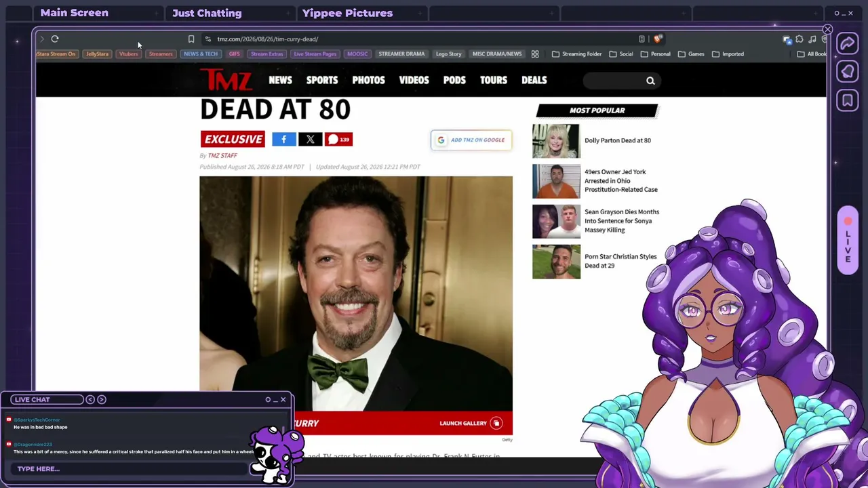
Task: Go to the TMZ SPORTS section
Action: [322, 80]
